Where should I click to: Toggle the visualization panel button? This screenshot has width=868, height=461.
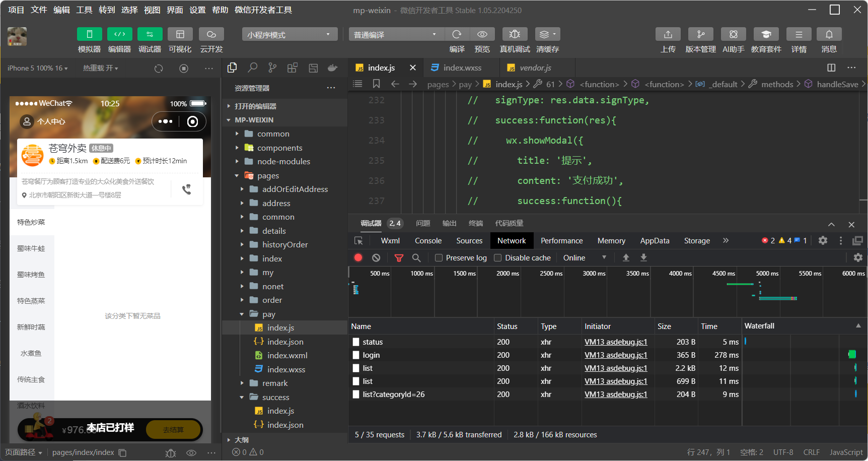click(180, 34)
